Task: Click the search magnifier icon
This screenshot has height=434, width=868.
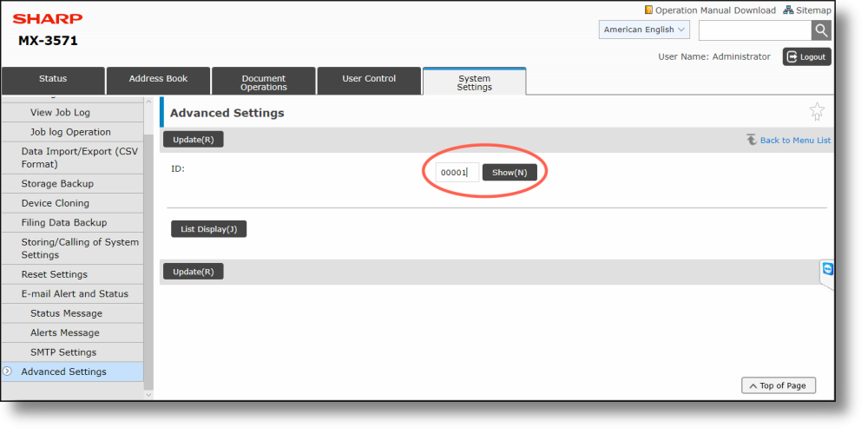Action: (x=821, y=30)
